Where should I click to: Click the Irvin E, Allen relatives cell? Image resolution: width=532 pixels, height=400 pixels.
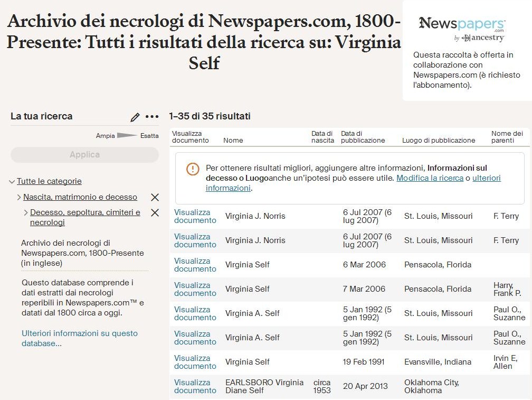pos(505,362)
